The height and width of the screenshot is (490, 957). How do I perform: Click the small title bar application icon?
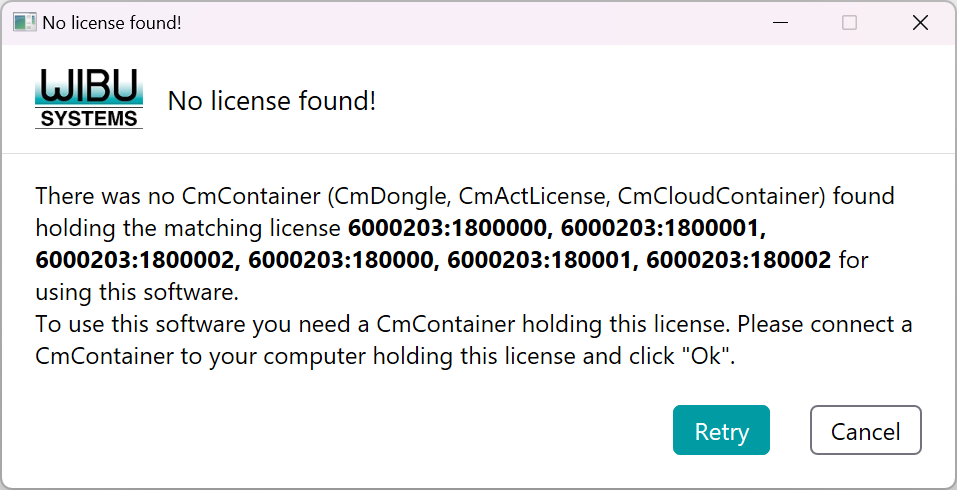pyautogui.click(x=24, y=22)
